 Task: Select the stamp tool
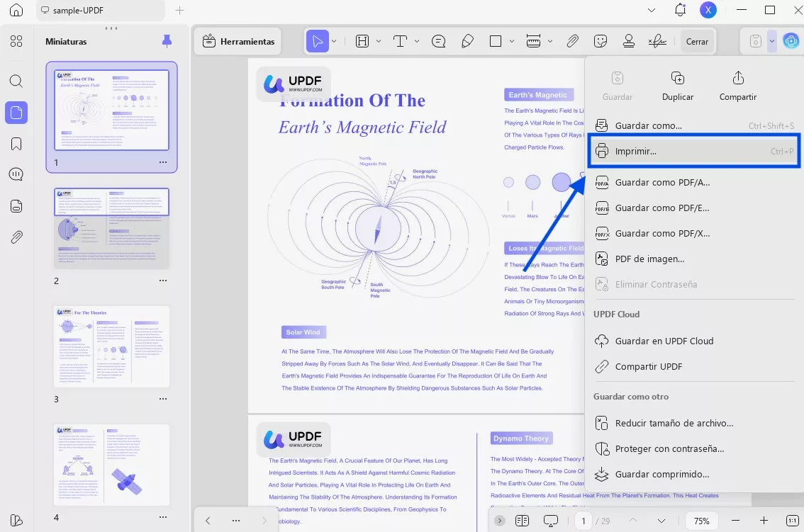tap(629, 42)
